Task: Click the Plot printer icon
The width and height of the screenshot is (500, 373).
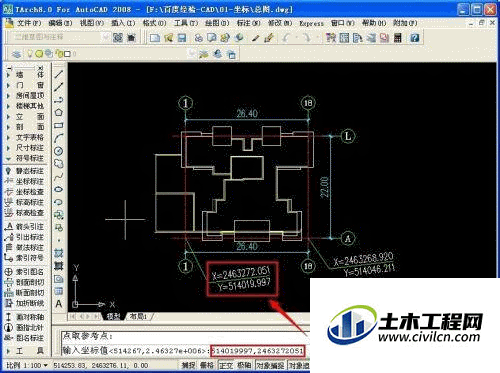Action: (198, 38)
